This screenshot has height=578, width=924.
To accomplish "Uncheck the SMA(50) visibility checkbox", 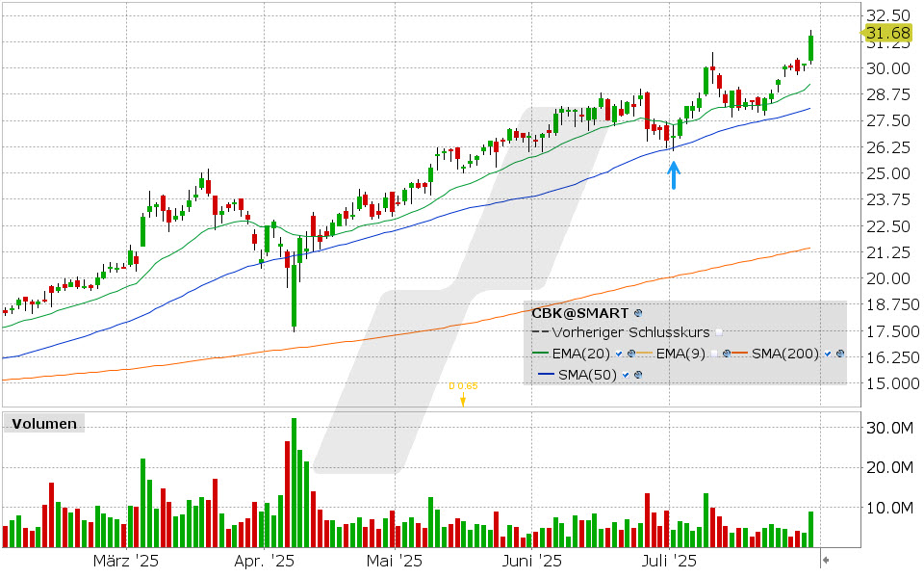I will click(x=626, y=375).
